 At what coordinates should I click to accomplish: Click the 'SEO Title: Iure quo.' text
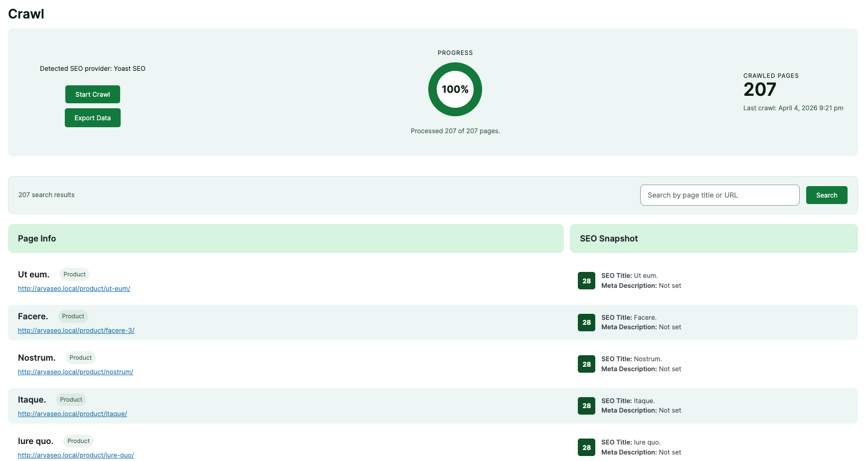pyautogui.click(x=631, y=442)
